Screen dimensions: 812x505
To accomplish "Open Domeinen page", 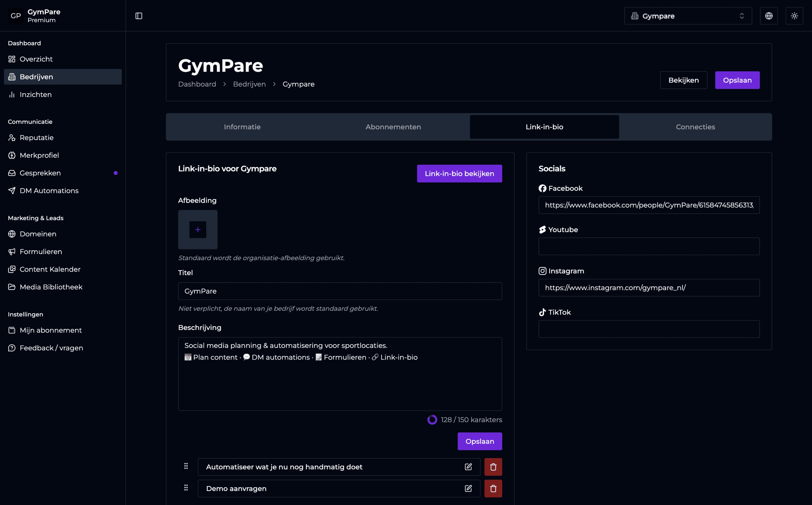I will point(63,234).
